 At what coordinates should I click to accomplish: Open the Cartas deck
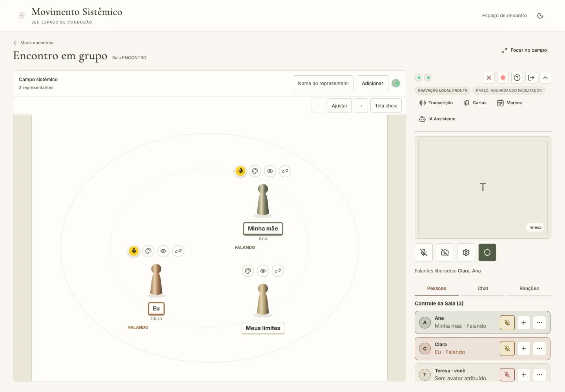coord(475,103)
